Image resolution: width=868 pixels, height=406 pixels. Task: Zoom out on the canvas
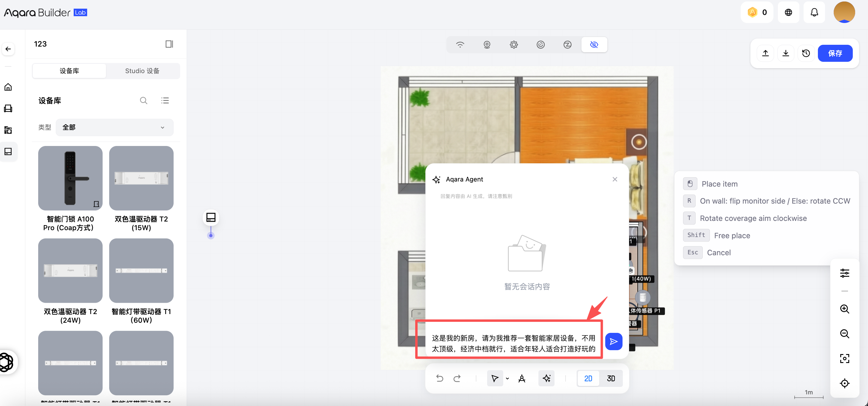tap(844, 333)
